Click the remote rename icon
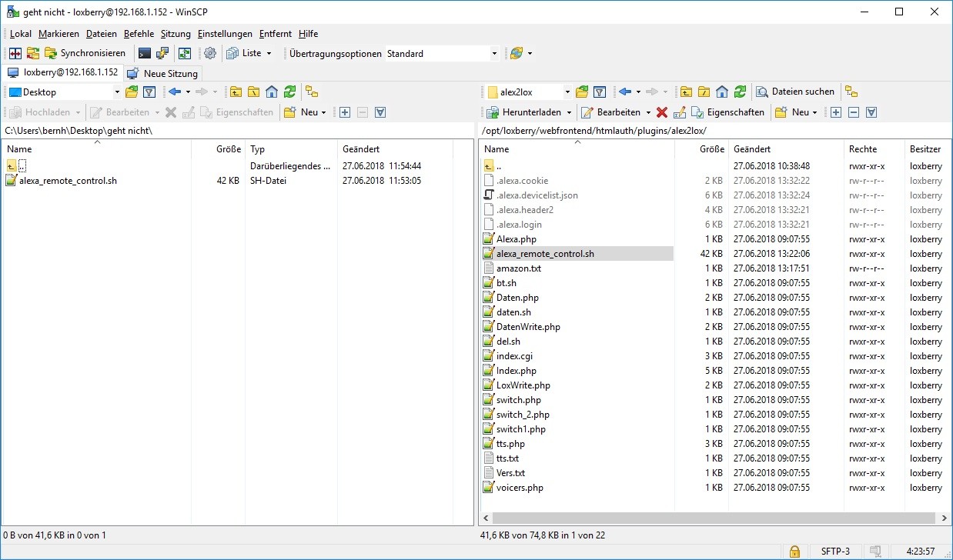The width and height of the screenshot is (953, 560). tap(679, 112)
